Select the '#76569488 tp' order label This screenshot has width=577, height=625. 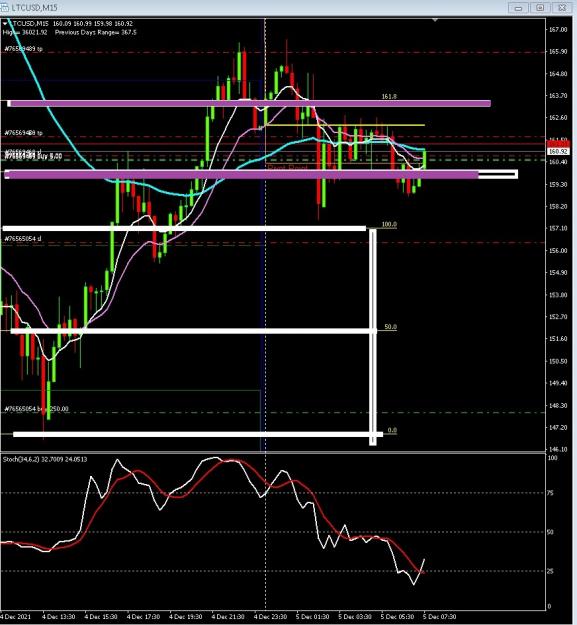coord(24,133)
